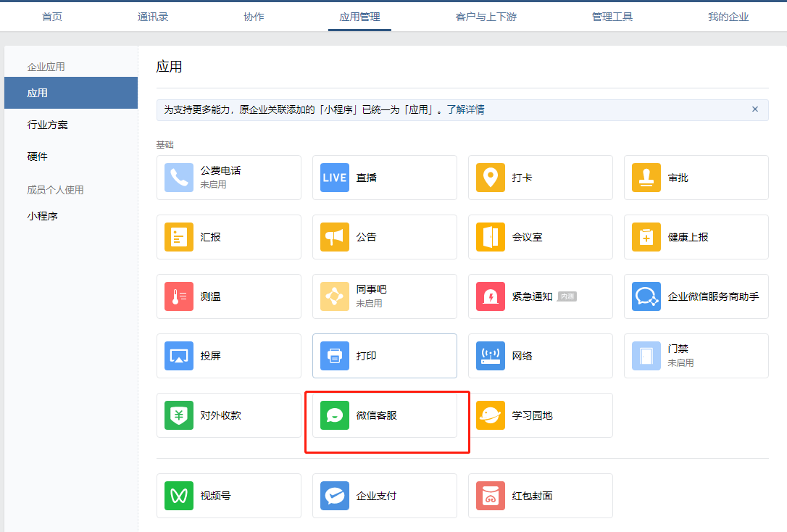This screenshot has width=787, height=532.
Task: Open the 对外收款 yuan shield icon
Action: pos(179,415)
